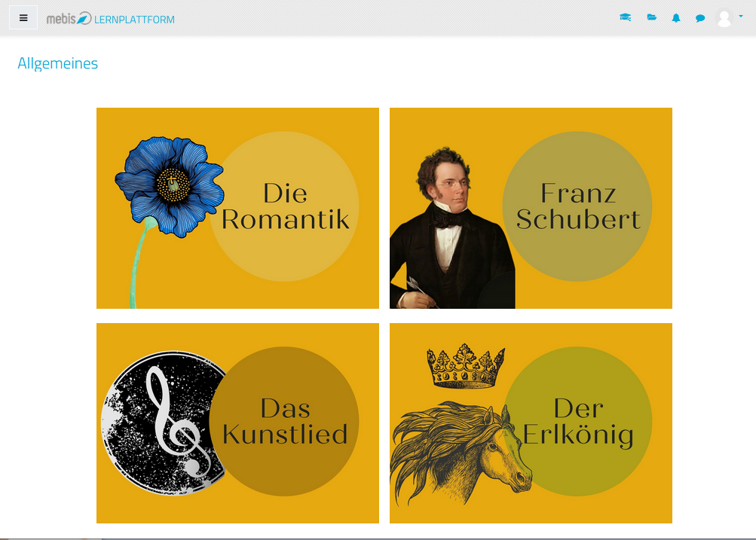Open the Der Erlkönig circle label
Image resolution: width=756 pixels, height=540 pixels.
pos(577,422)
